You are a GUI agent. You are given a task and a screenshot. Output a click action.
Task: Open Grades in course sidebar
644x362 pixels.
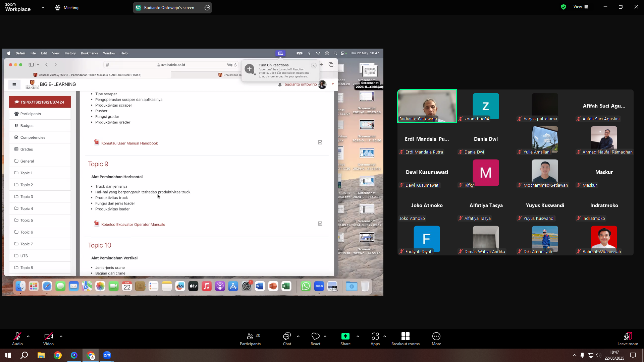coord(40,149)
